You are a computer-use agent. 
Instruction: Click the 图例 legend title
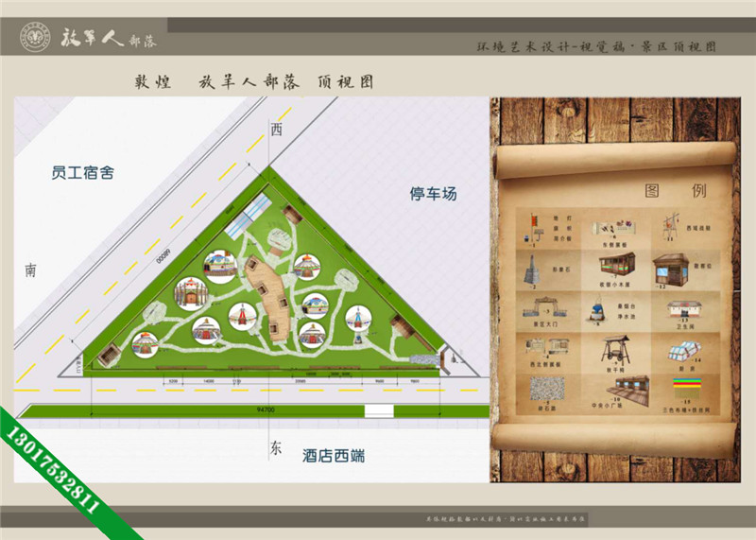675,191
